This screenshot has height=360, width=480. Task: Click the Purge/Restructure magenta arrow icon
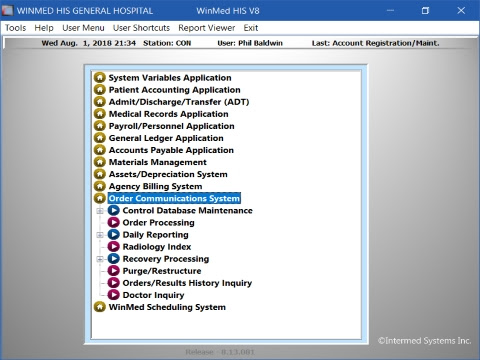[113, 271]
